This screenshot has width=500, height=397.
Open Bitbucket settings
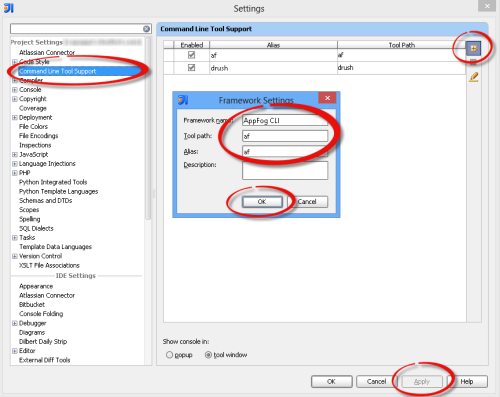pyautogui.click(x=32, y=305)
